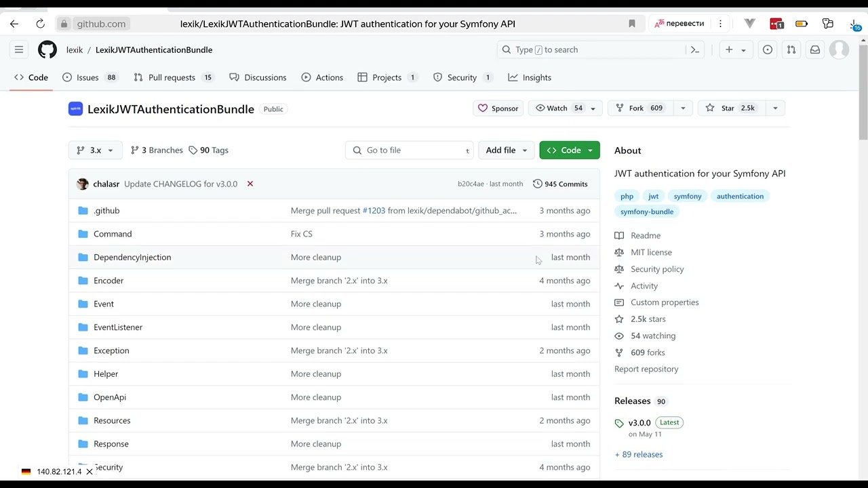
Task: Expand the Watch notification options arrow
Action: [593, 108]
